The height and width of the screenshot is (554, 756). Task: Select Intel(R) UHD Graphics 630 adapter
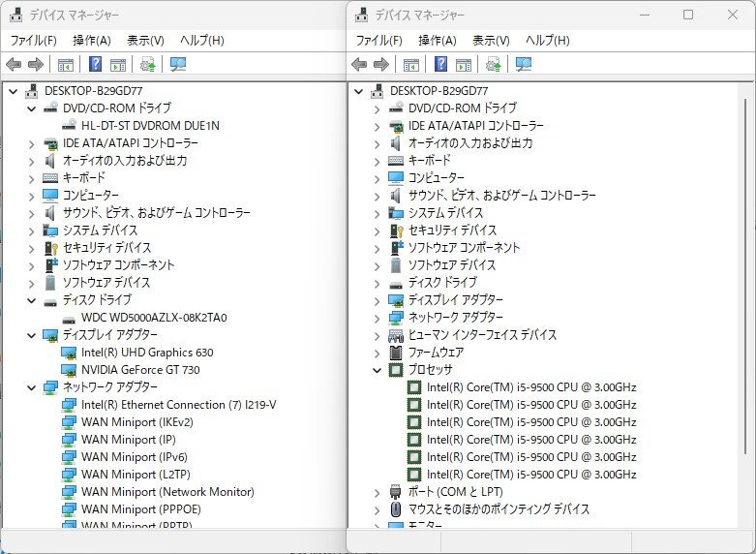[147, 353]
